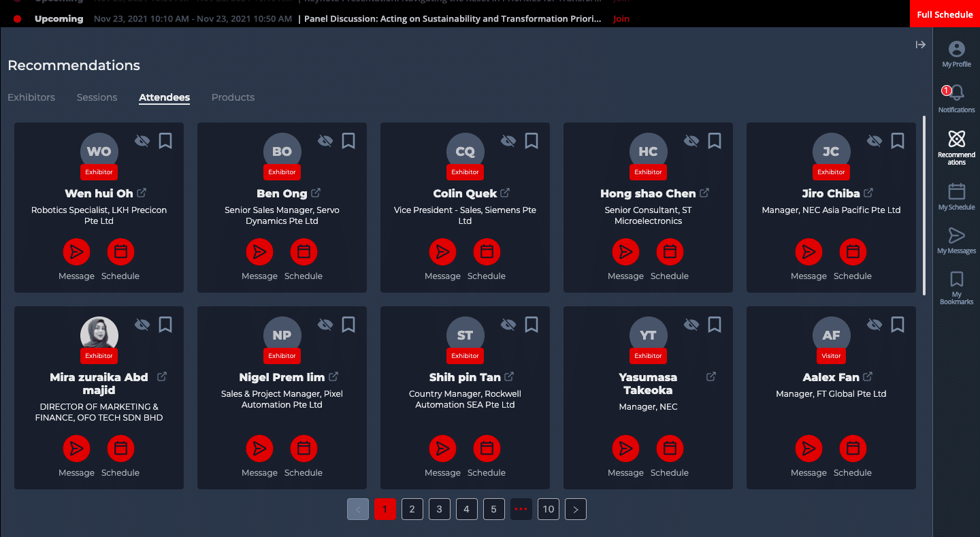This screenshot has height=537, width=980.
Task: Collapse the Recommendations panel
Action: pos(920,44)
